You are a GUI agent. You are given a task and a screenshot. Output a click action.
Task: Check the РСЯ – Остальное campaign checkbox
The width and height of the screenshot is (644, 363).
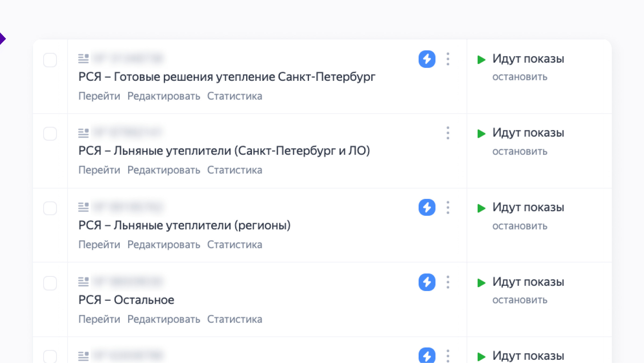[50, 283]
